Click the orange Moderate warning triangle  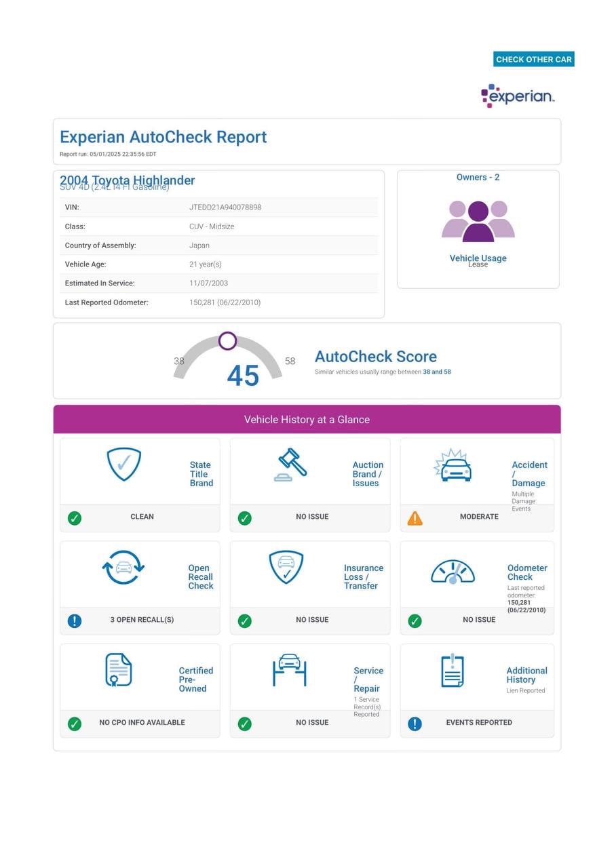pos(415,519)
